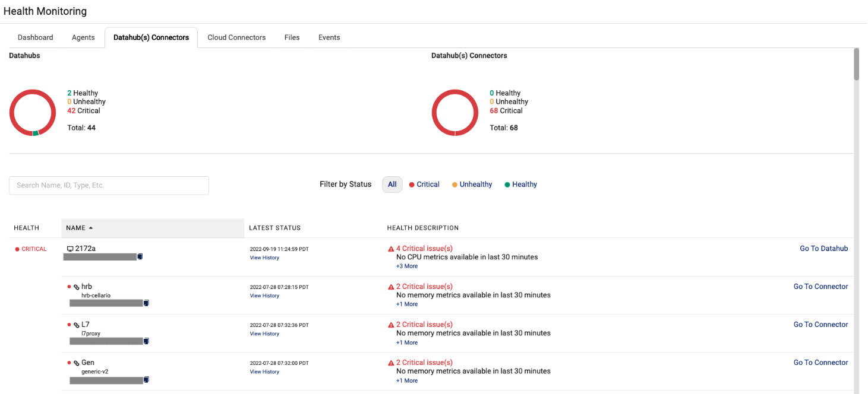Open View History for the L7 connector
868x394 pixels.
[264, 333]
